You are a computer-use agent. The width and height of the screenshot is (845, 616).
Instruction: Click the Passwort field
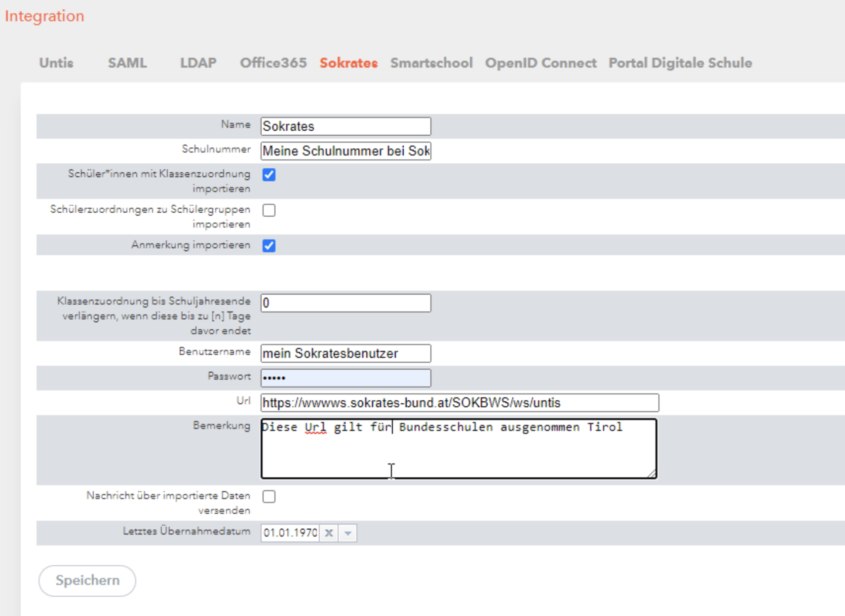coord(346,378)
